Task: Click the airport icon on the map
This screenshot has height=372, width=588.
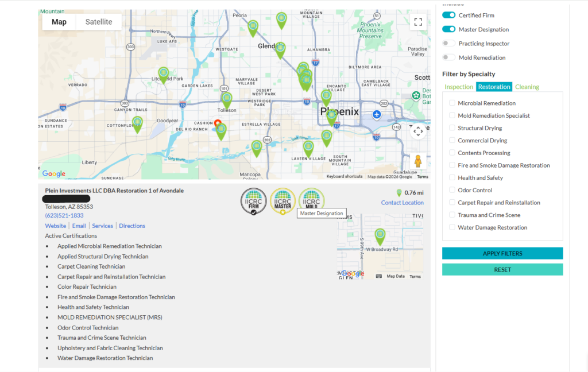Action: pyautogui.click(x=377, y=114)
